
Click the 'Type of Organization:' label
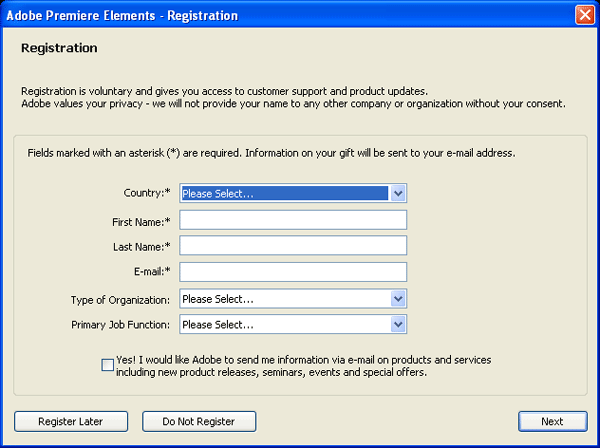tap(121, 299)
